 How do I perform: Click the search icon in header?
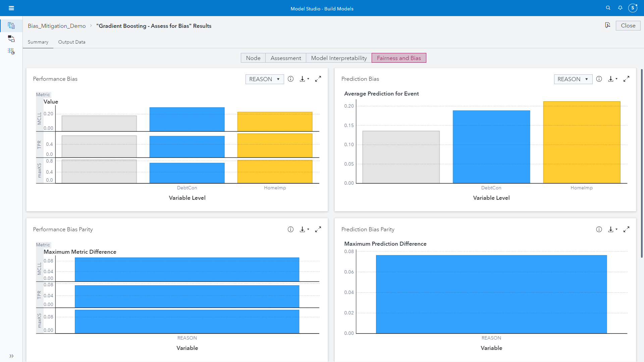(608, 8)
